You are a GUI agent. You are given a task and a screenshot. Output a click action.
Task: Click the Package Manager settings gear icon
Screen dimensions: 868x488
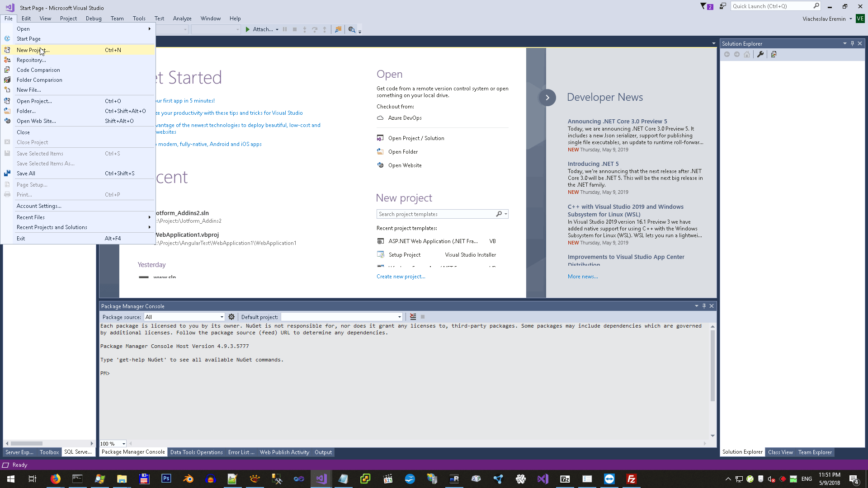[x=231, y=317]
